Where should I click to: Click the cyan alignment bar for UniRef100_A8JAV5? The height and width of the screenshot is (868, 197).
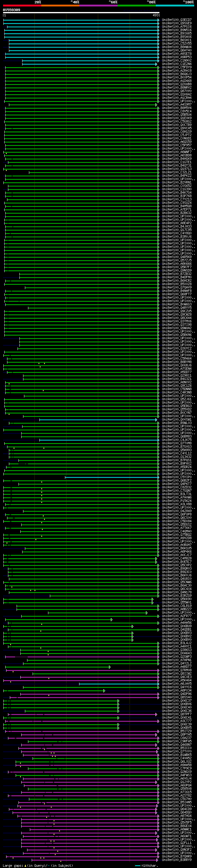119,684
